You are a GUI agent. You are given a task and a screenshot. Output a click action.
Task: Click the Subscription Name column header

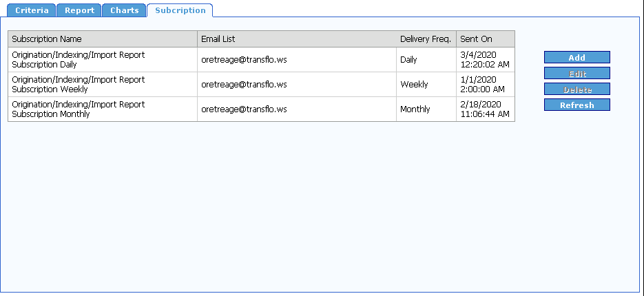tap(47, 39)
